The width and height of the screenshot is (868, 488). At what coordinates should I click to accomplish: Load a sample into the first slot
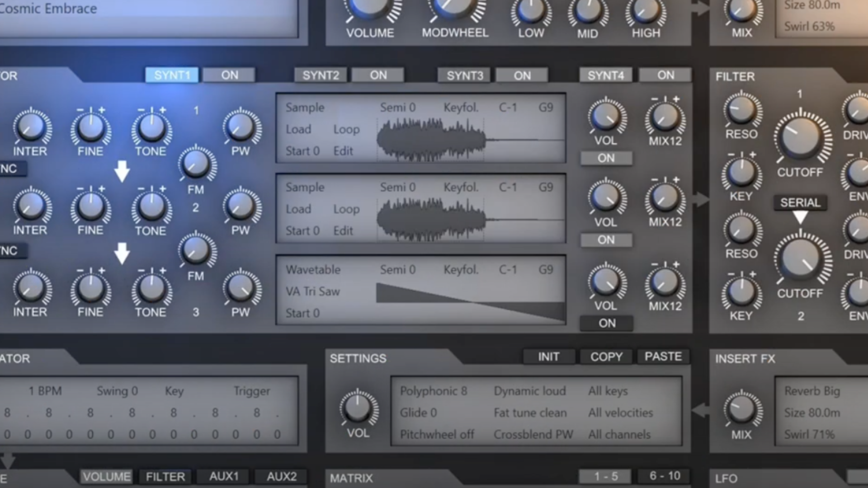point(299,129)
